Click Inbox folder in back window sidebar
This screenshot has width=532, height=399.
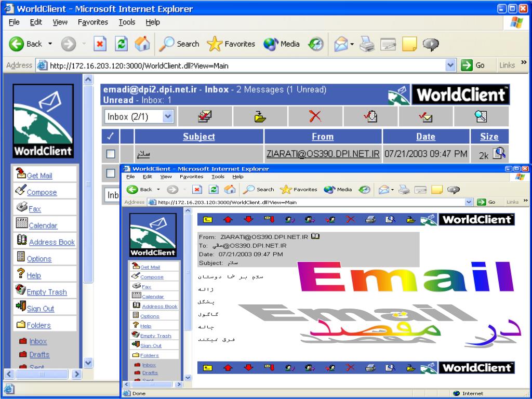(x=38, y=341)
